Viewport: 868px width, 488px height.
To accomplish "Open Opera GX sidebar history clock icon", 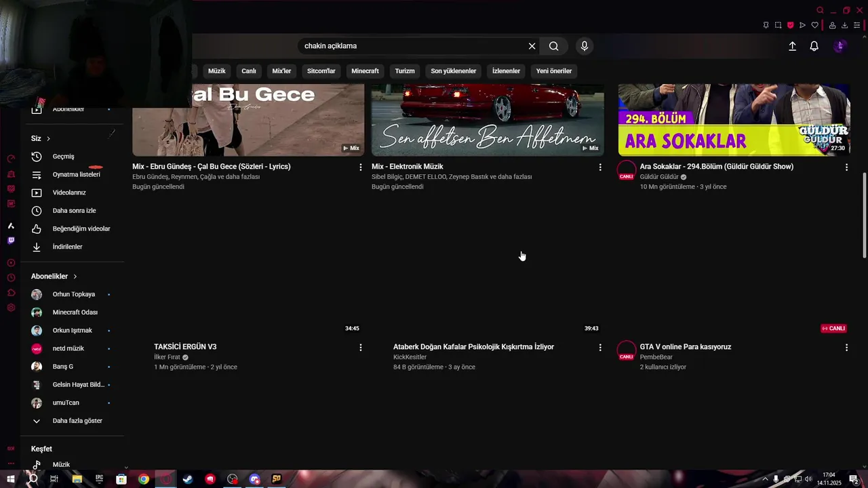I will [11, 278].
